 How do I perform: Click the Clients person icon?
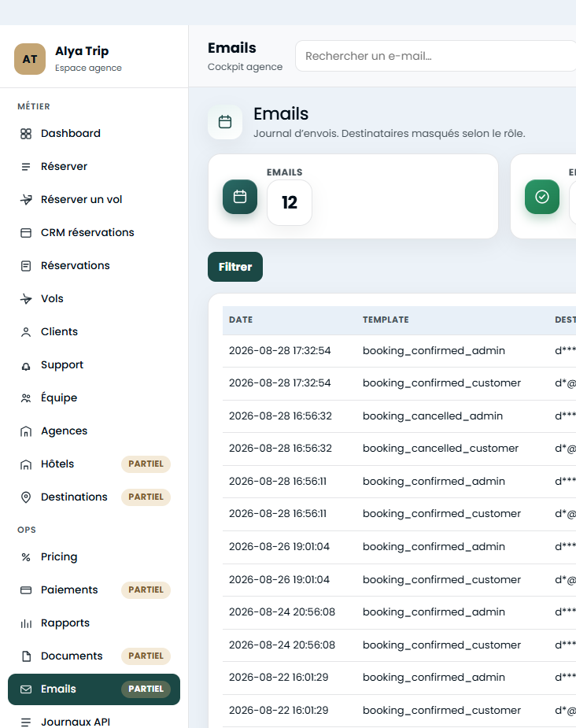pos(26,332)
